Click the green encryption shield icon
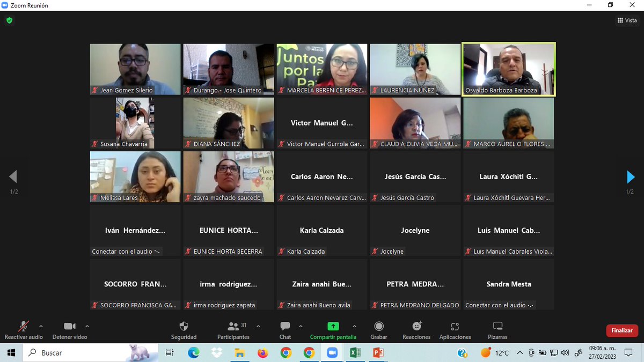This screenshot has height=362, width=644. (9, 20)
